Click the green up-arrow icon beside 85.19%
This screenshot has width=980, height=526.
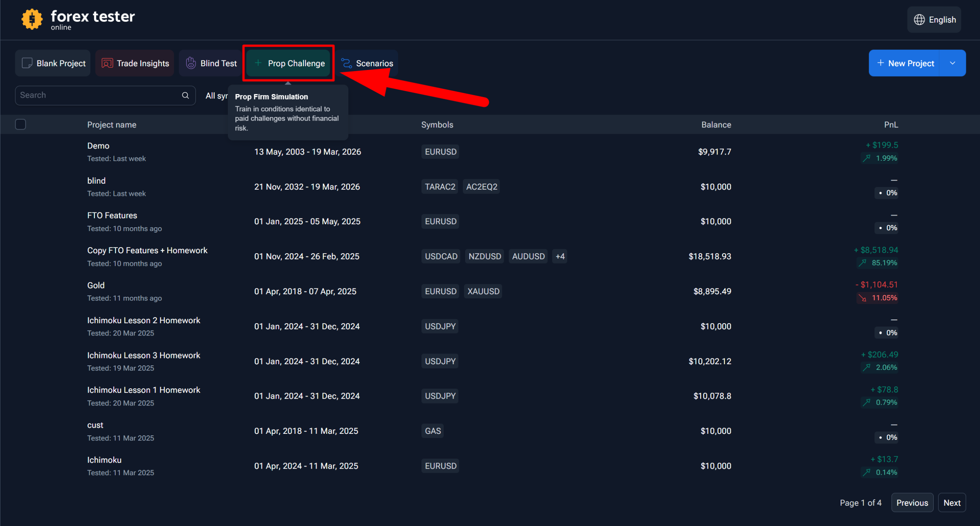pyautogui.click(x=862, y=263)
